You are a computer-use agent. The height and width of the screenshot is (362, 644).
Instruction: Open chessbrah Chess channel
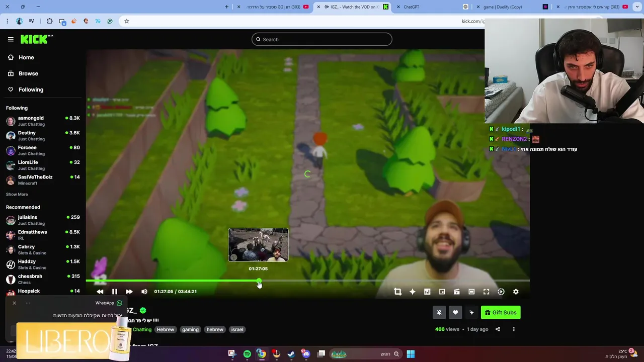point(43,279)
